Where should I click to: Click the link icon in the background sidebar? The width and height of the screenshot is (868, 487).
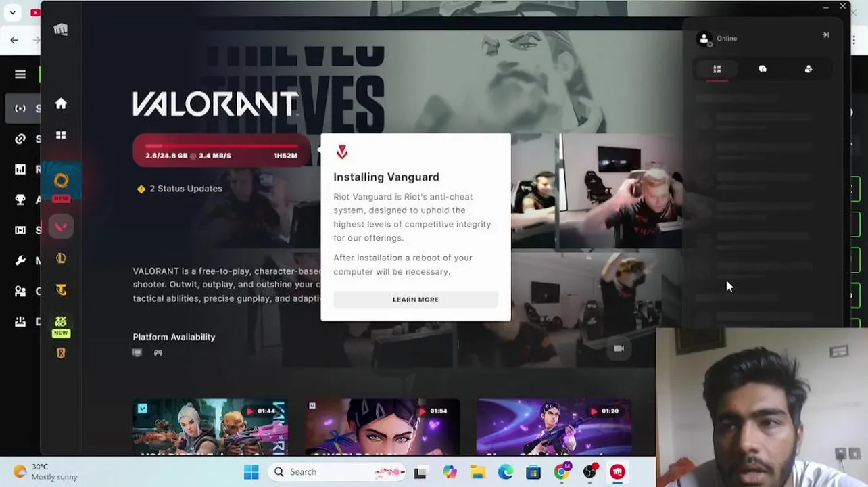tap(20, 139)
